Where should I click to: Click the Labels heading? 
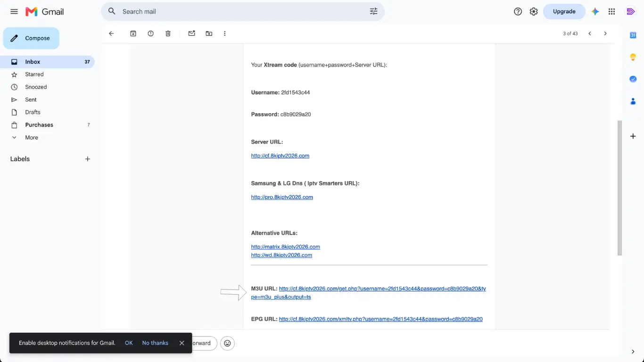pos(20,159)
